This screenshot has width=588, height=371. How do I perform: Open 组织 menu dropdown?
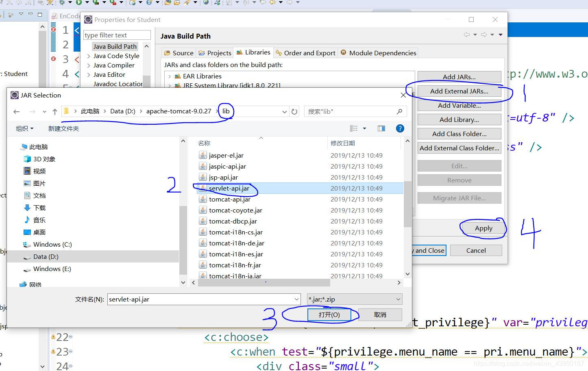point(24,128)
